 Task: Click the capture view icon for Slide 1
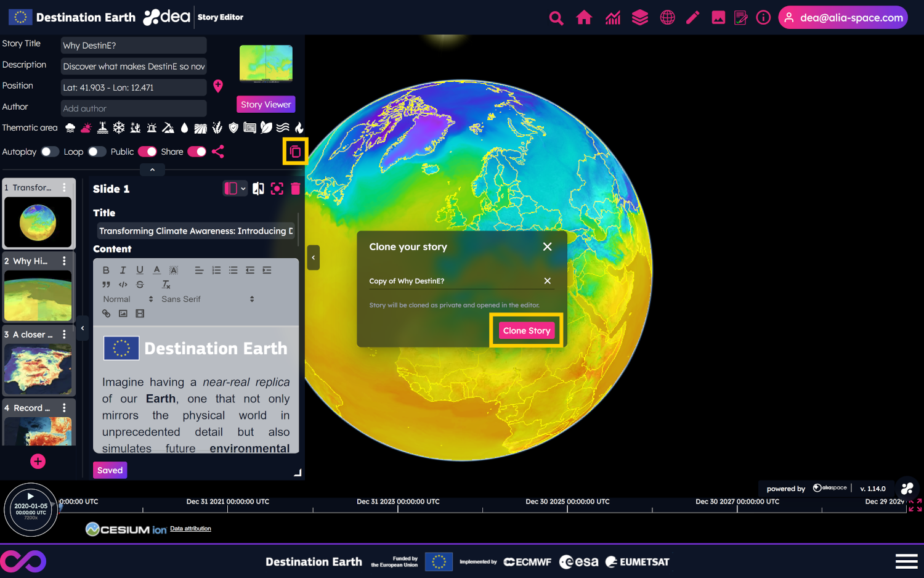277,189
